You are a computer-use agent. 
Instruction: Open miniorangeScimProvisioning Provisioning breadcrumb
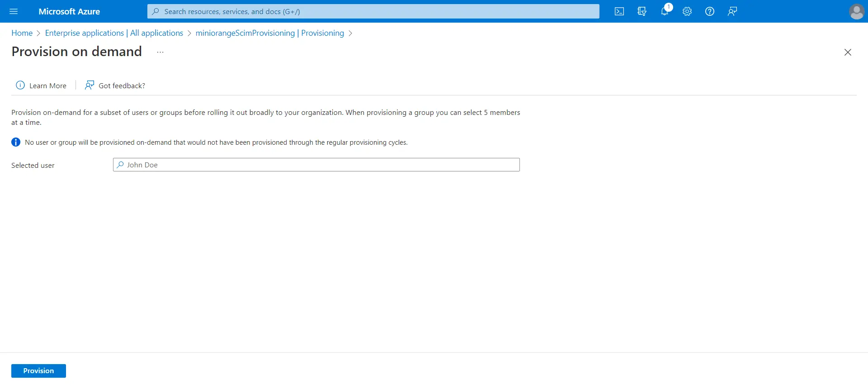pyautogui.click(x=269, y=33)
